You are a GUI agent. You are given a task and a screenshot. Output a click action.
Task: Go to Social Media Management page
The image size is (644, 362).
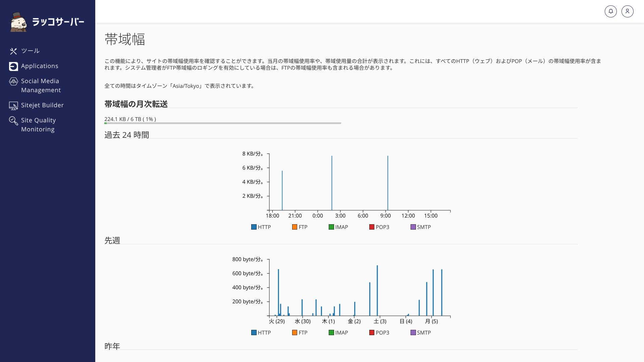tap(40, 85)
